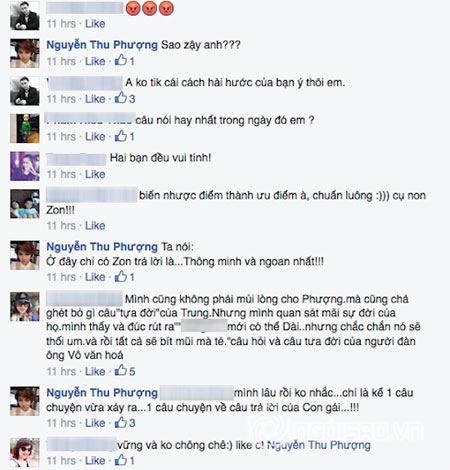450x470 pixels.
Task: Click thumbs-up icon under 'câu chuyện vừa xảy ra' comment
Action: [121, 422]
